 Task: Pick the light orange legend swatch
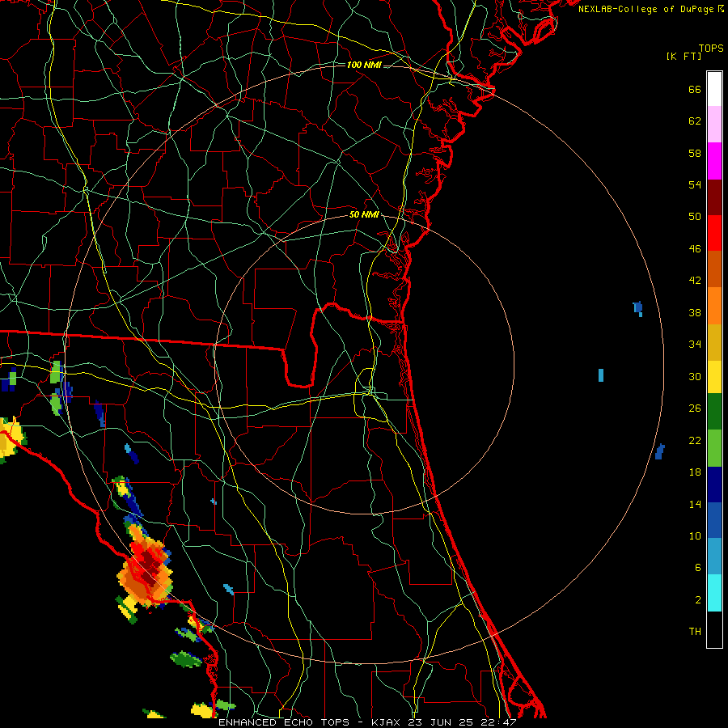714,306
